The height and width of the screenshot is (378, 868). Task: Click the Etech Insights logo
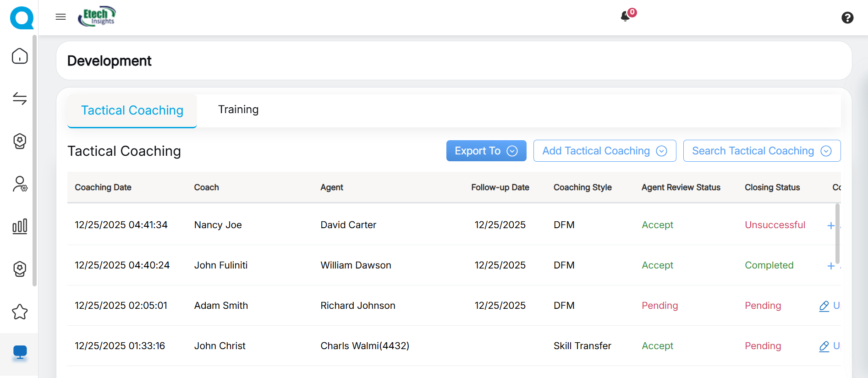pos(97,16)
